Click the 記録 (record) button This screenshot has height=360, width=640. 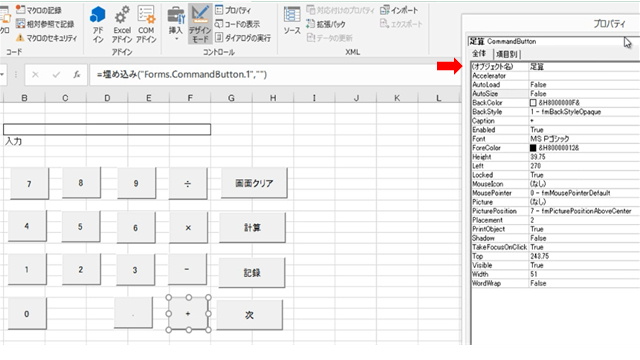tap(252, 272)
